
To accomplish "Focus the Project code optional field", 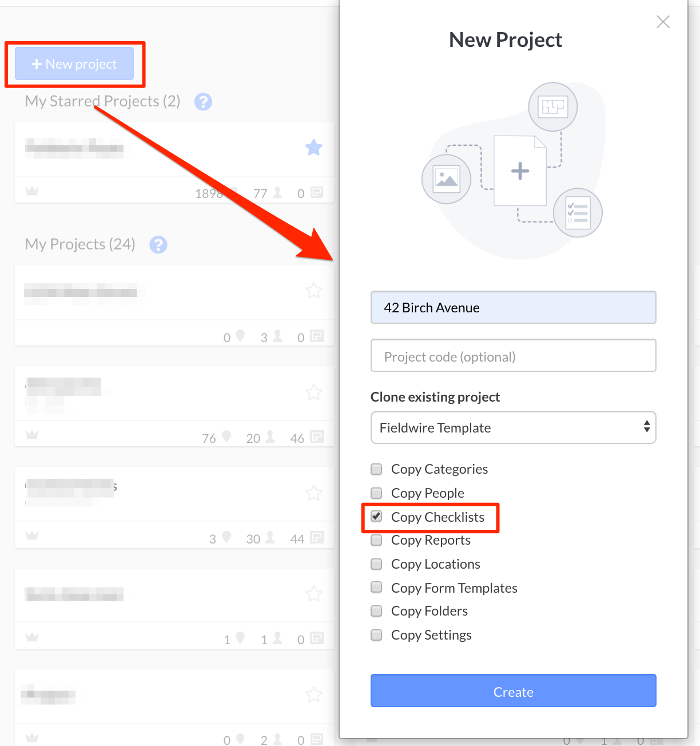I will pyautogui.click(x=513, y=356).
